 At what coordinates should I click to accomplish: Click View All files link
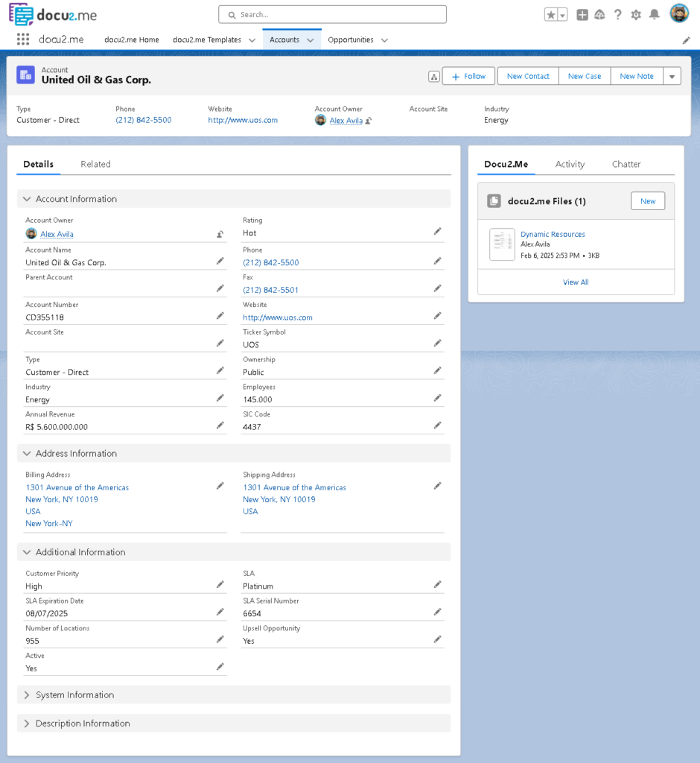click(x=576, y=282)
